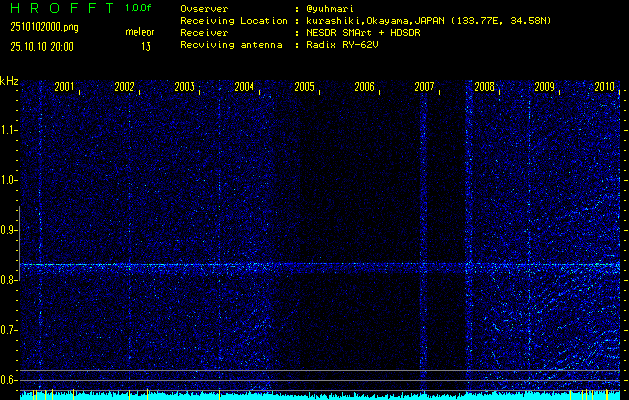This screenshot has height=400, width=629.
Task: Click the 0.8 kHz axis label
Action: (8, 280)
